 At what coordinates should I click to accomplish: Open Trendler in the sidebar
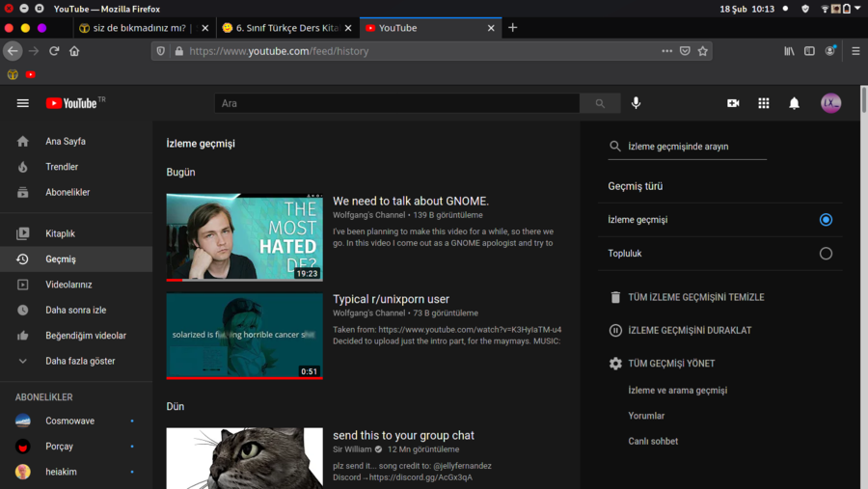point(62,167)
